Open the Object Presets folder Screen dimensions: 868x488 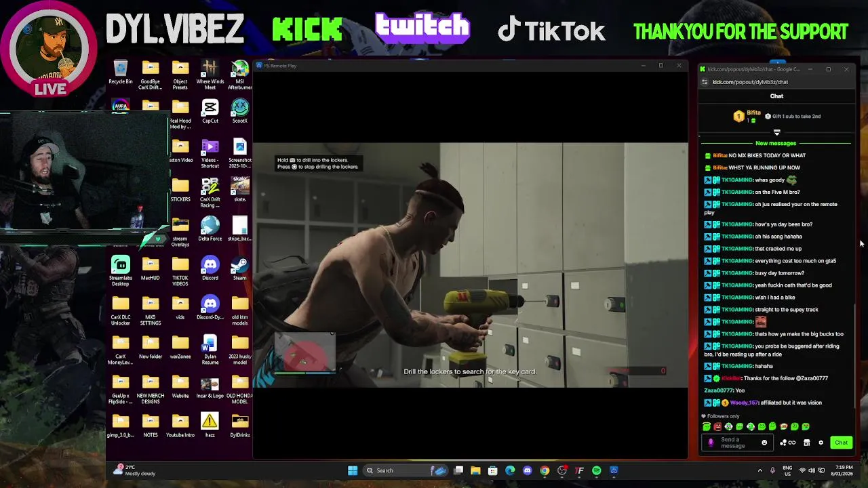[x=180, y=75]
